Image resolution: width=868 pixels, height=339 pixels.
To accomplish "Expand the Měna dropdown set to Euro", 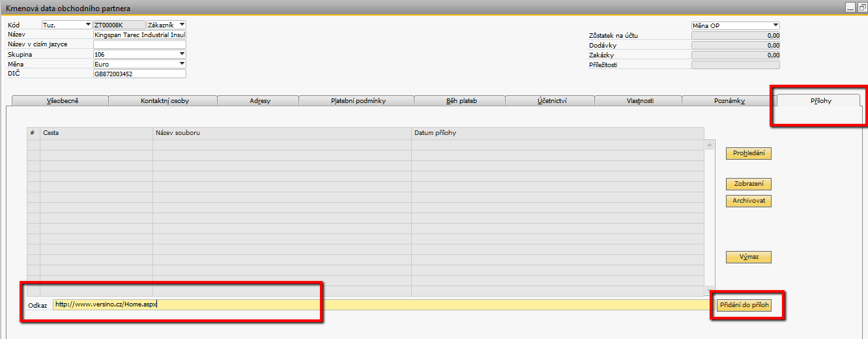I will coord(182,65).
